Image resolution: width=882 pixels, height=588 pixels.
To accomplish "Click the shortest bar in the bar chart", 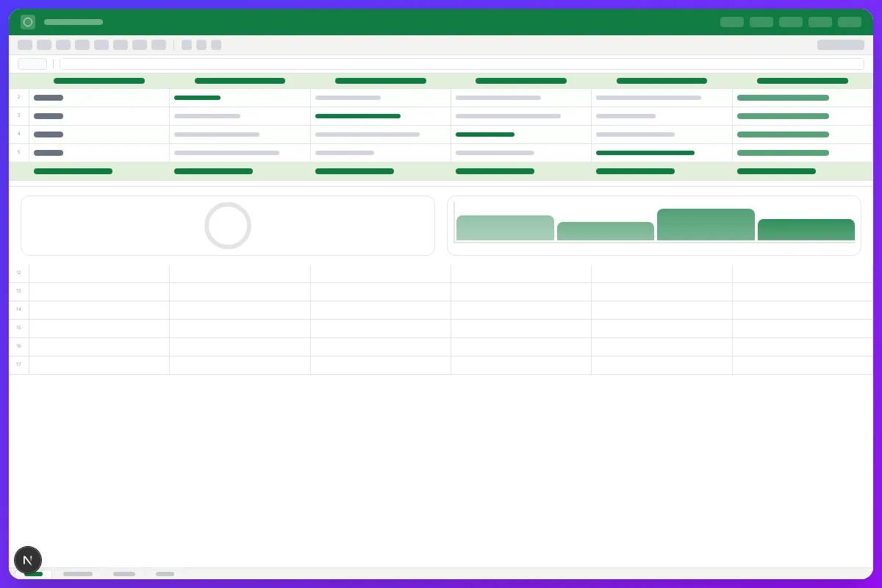I will pyautogui.click(x=606, y=232).
